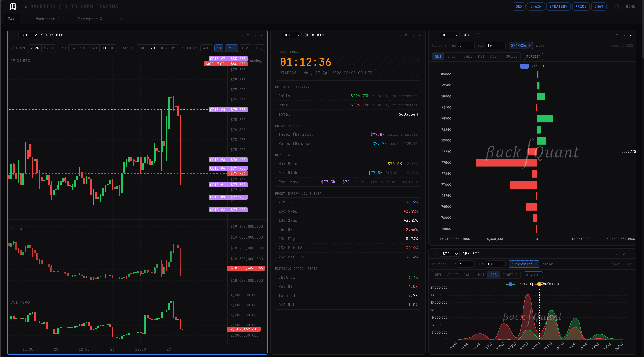Open the settings gear icon
The image size is (644, 357).
(616, 6)
